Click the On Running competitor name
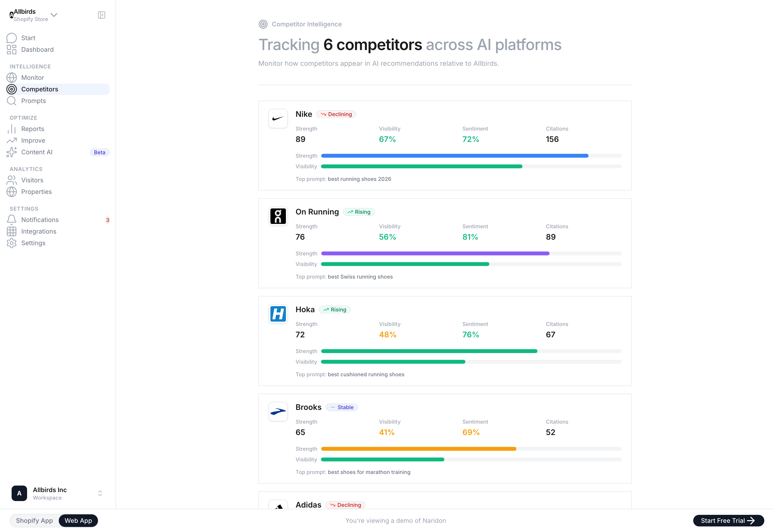This screenshot has width=774, height=532. tap(317, 212)
